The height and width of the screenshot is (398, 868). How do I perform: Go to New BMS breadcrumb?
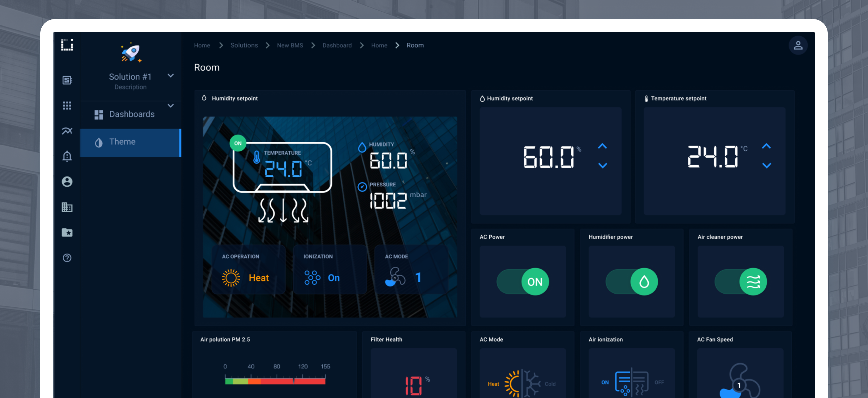[x=290, y=45]
